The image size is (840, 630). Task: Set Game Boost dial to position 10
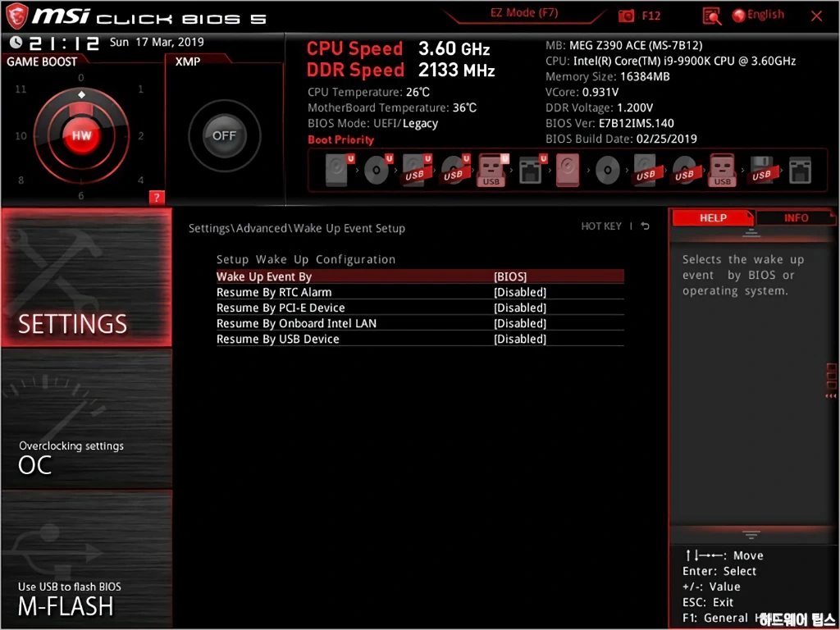[x=21, y=135]
